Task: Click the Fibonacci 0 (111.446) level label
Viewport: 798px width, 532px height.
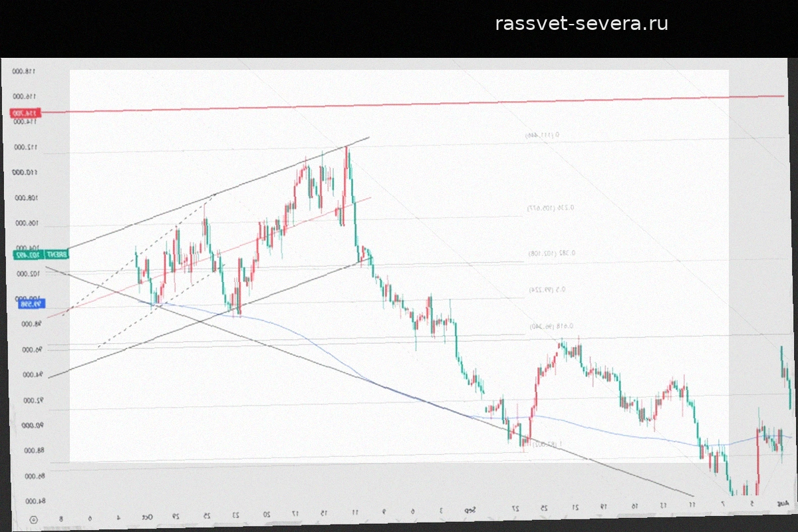Action: [542, 135]
